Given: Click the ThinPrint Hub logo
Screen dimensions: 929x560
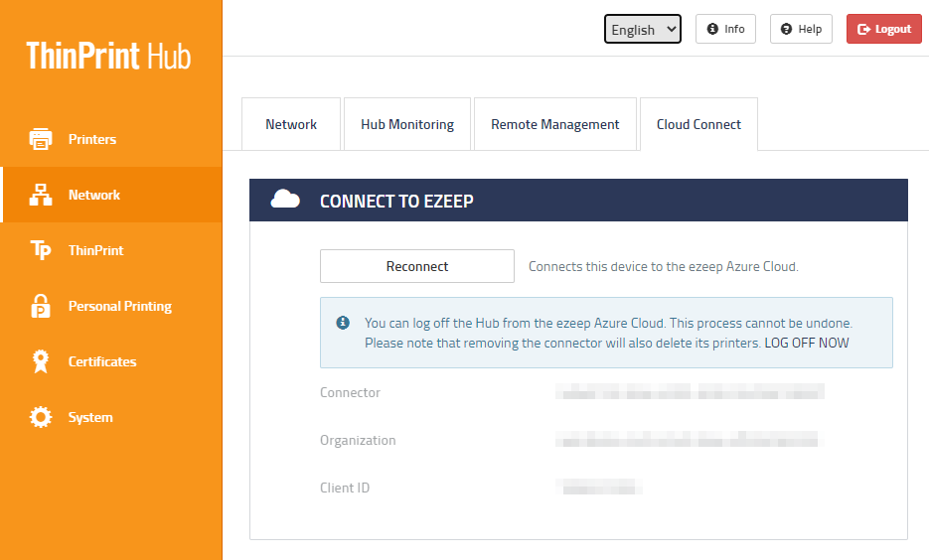Looking at the screenshot, I should coord(108,56).
